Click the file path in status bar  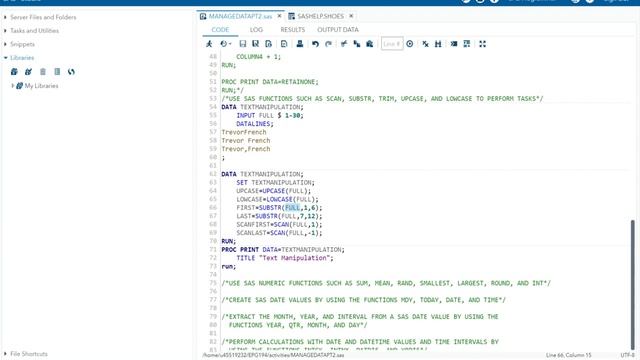pyautogui.click(x=273, y=355)
